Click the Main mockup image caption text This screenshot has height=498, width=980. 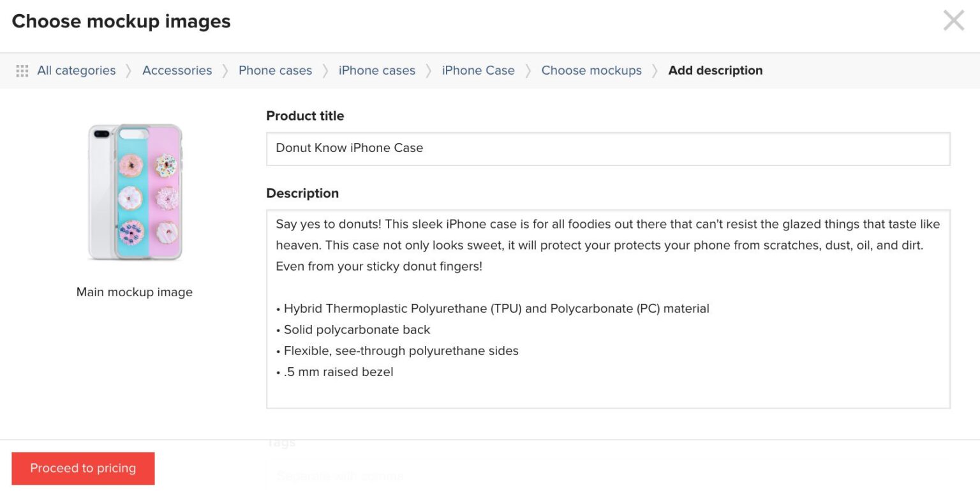coord(134,292)
